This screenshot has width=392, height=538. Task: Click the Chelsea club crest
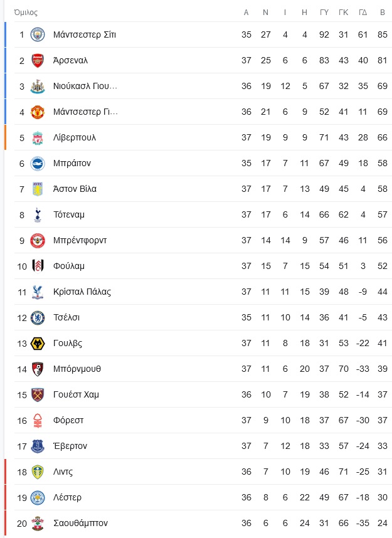point(38,318)
